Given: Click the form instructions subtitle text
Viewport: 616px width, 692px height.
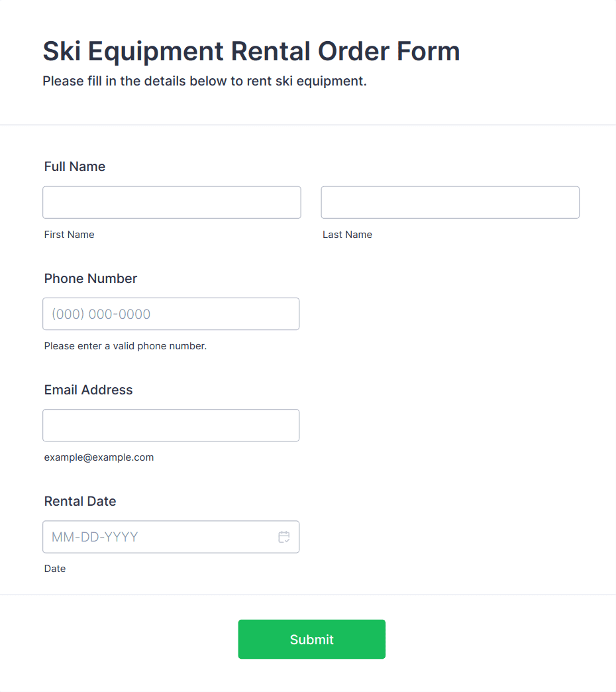Looking at the screenshot, I should (x=205, y=82).
